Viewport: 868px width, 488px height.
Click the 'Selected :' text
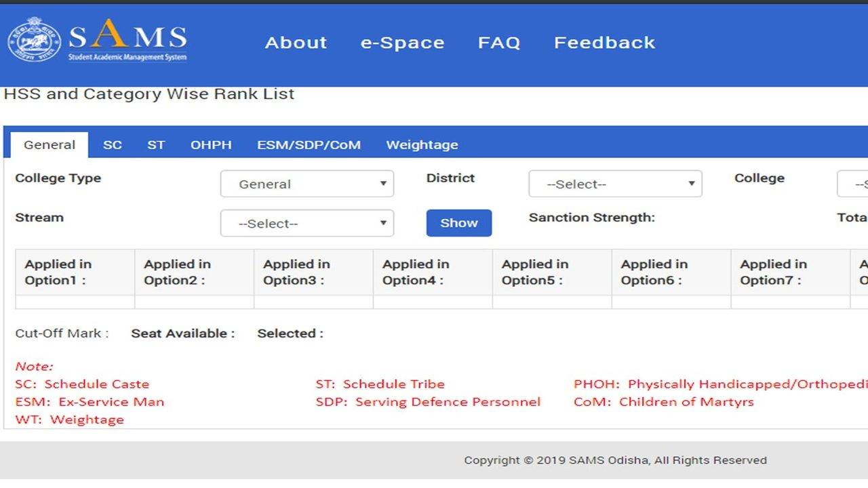(290, 333)
